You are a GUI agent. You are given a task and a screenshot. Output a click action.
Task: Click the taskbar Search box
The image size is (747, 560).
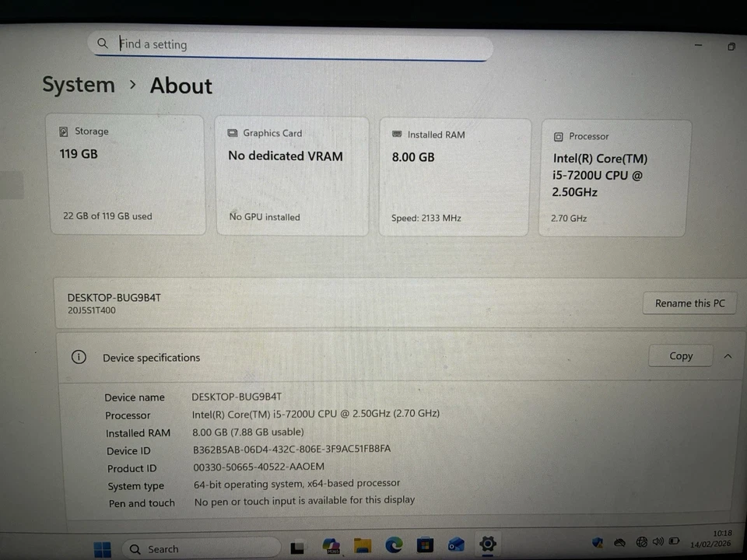(x=201, y=549)
